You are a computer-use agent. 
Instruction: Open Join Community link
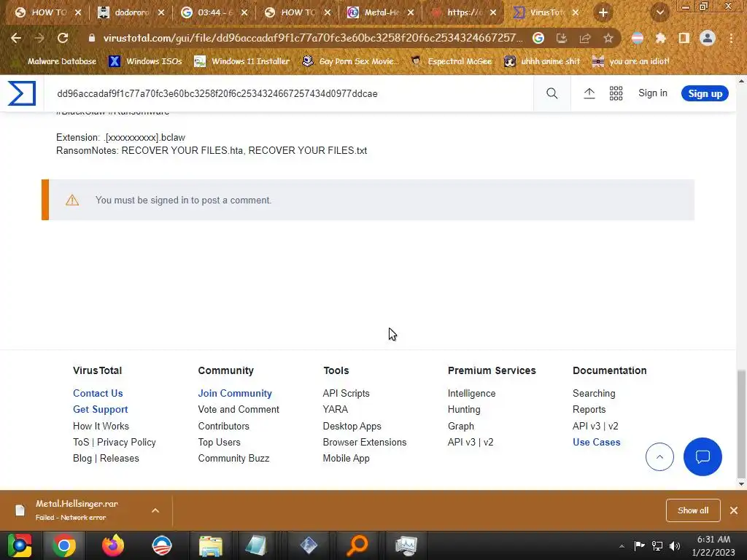pos(235,393)
